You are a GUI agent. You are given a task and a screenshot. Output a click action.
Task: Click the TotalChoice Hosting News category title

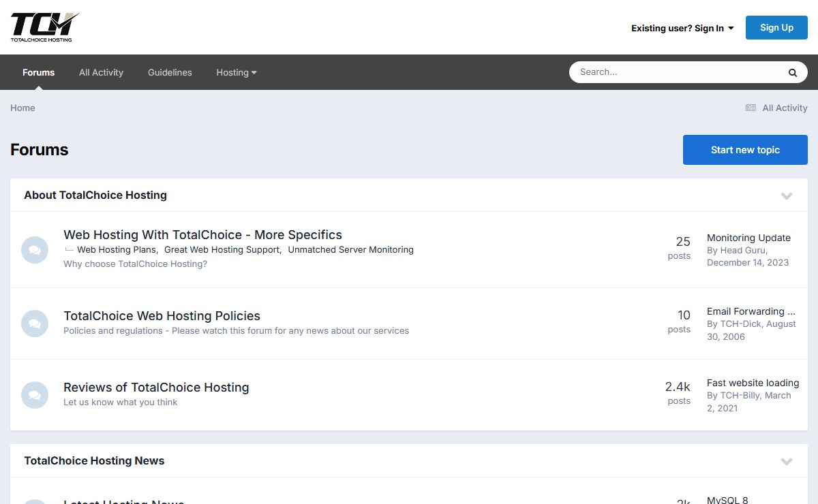(x=94, y=461)
